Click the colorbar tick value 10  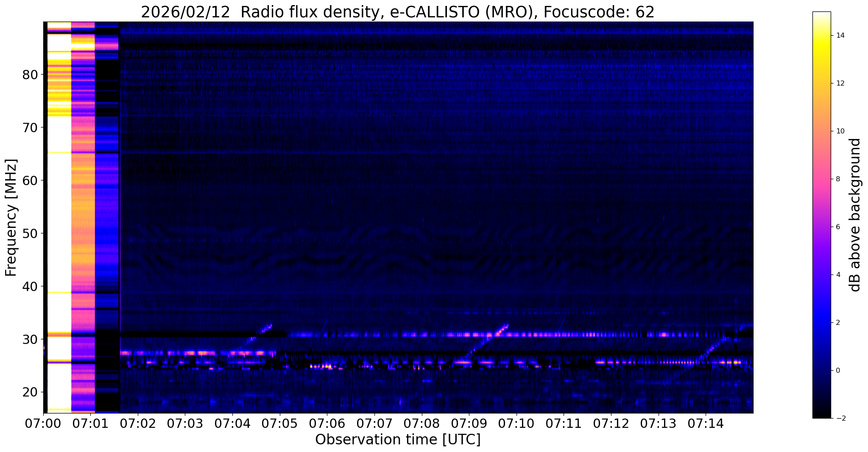click(840, 131)
